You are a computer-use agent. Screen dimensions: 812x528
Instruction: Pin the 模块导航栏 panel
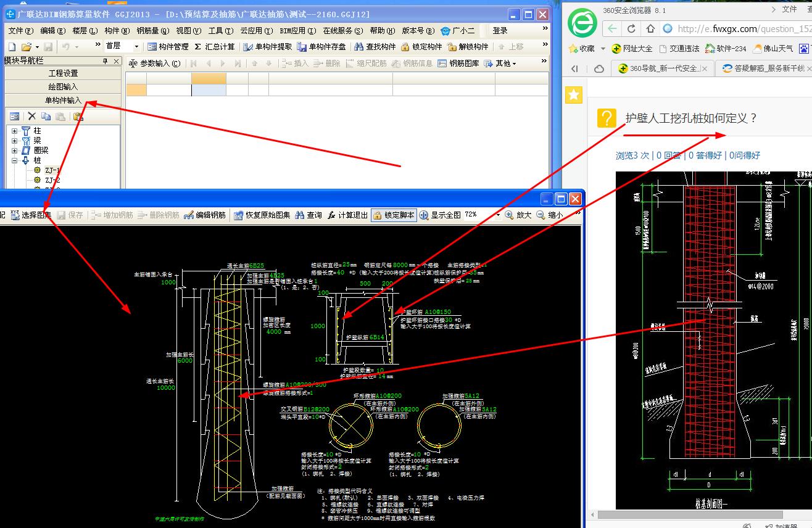click(x=106, y=60)
